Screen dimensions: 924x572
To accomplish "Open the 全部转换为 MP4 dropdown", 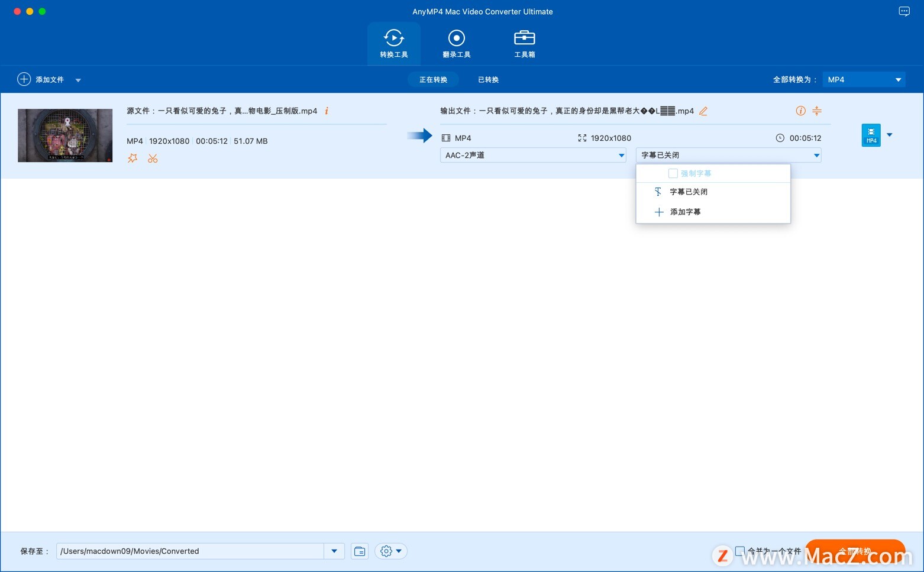I will (x=864, y=79).
